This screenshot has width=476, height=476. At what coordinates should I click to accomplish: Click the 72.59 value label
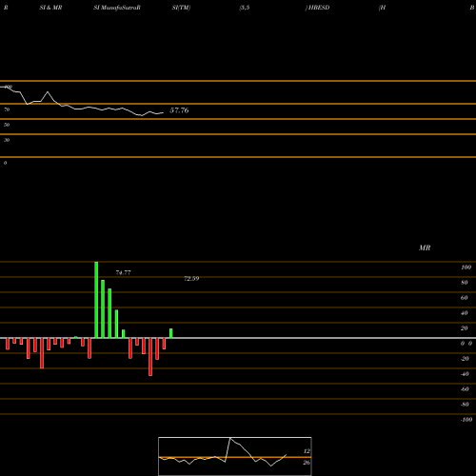pos(191,279)
